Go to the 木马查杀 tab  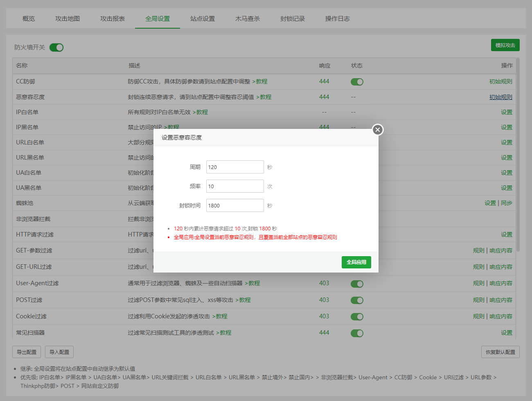click(x=248, y=19)
